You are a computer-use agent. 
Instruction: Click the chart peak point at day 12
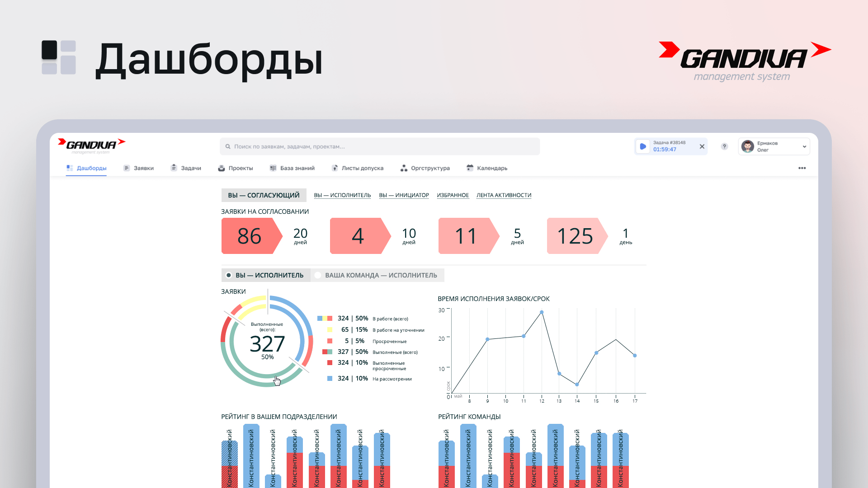tap(542, 312)
